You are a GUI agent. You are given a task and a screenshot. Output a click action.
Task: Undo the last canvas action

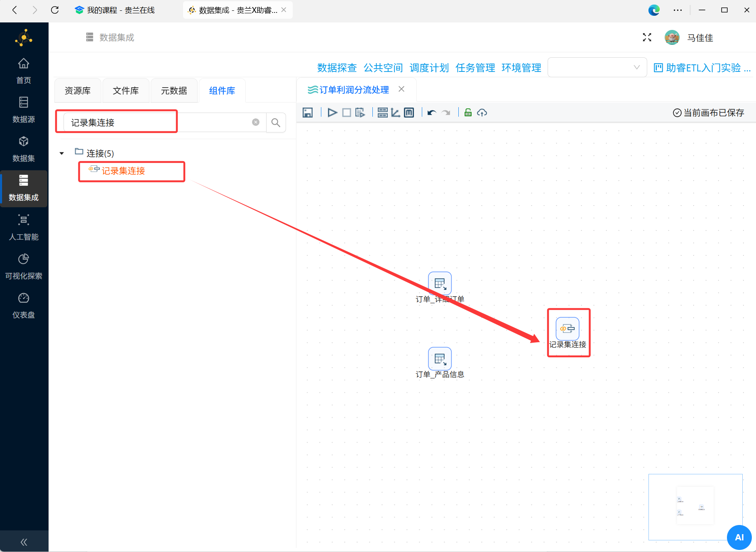pyautogui.click(x=432, y=113)
